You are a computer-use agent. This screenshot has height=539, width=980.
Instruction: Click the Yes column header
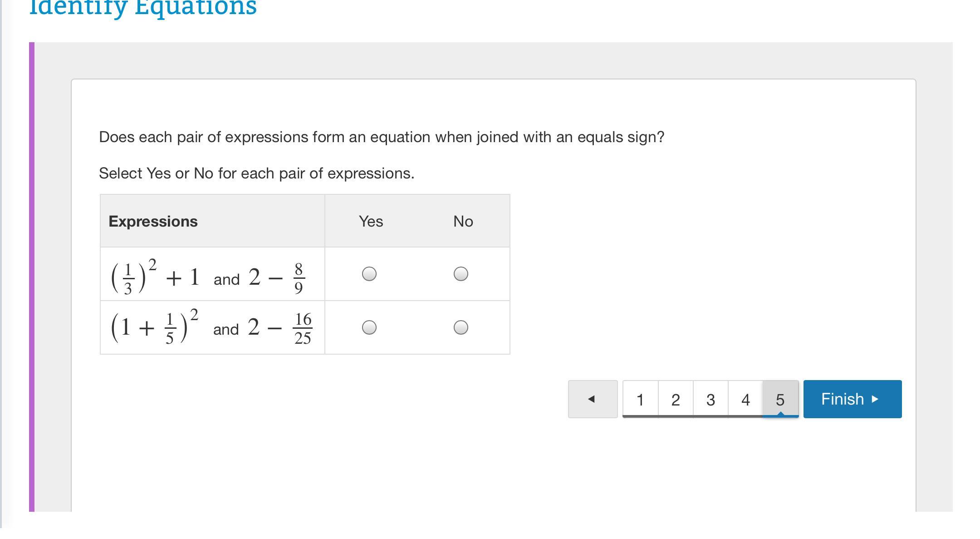(x=371, y=221)
